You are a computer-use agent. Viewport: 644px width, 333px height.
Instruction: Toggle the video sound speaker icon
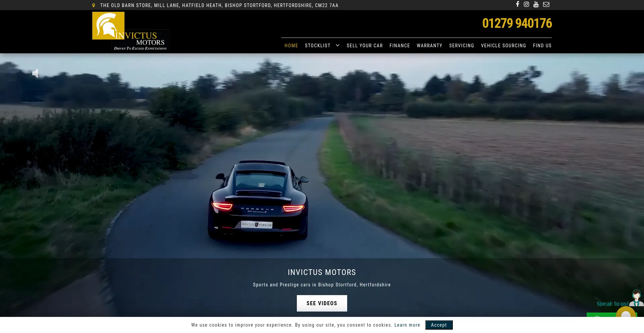[x=35, y=73]
